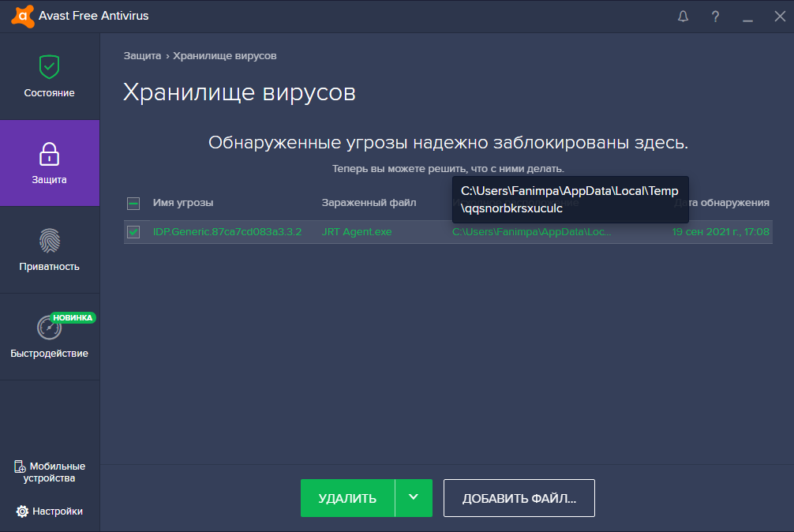794x532 pixels.
Task: Open the Быстродействие performance section
Action: pos(50,336)
